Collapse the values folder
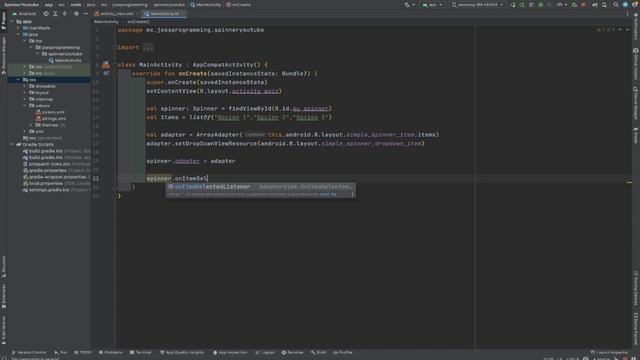The image size is (640, 360). coord(25,106)
